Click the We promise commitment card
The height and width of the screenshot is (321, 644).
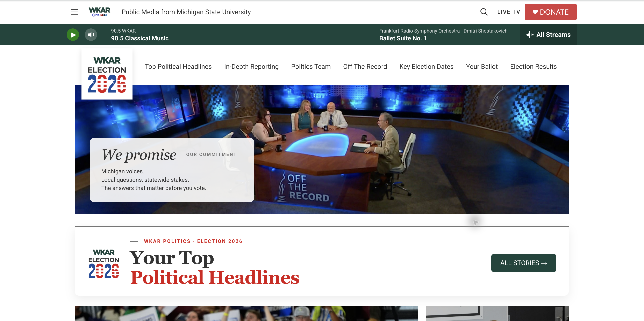pyautogui.click(x=172, y=170)
